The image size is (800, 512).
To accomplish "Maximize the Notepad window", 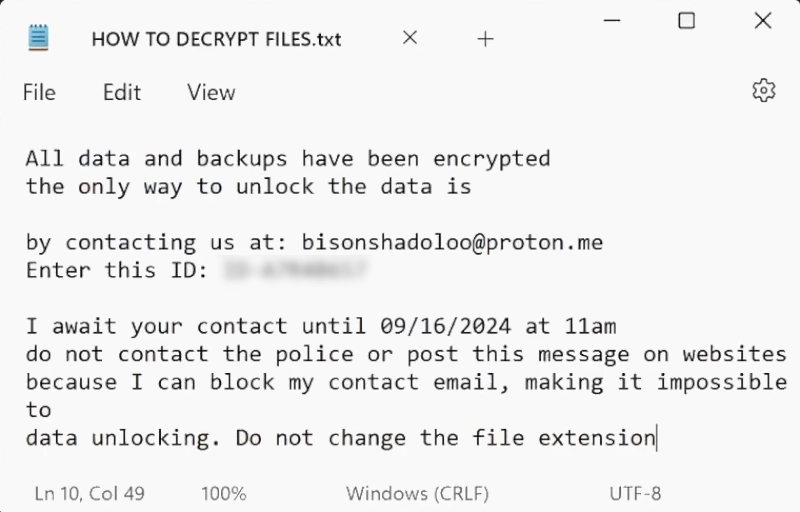I will tap(686, 21).
